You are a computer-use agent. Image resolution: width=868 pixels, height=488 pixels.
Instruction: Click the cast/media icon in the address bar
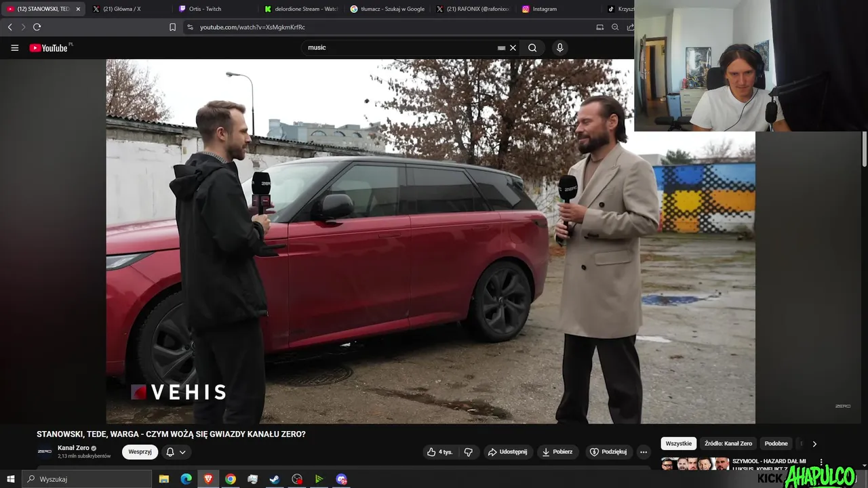pos(599,27)
